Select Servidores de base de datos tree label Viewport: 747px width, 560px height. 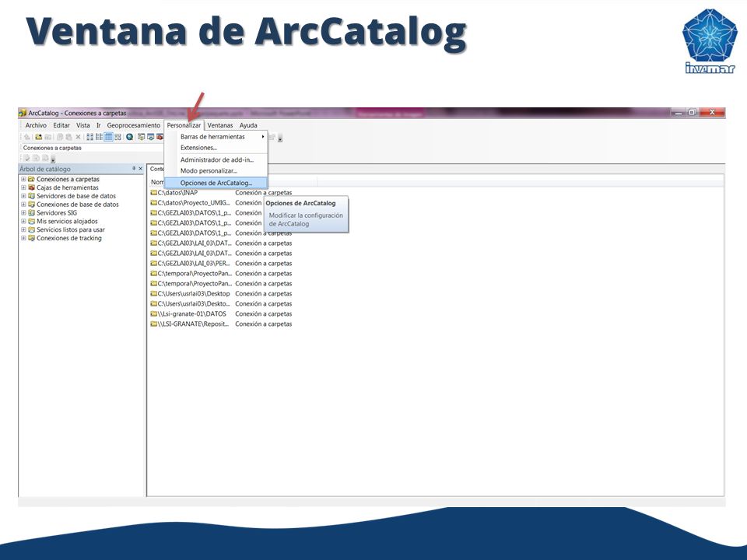tap(76, 196)
